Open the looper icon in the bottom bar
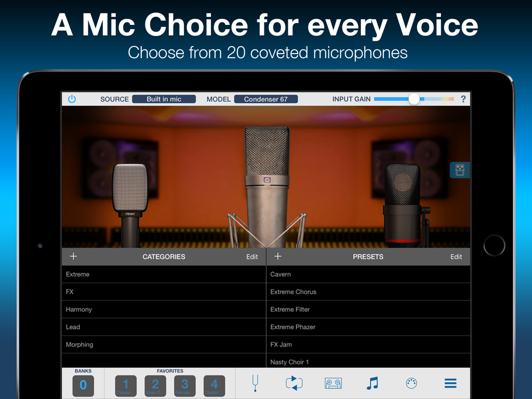Screen dimensions: 532x399 pos(294,383)
